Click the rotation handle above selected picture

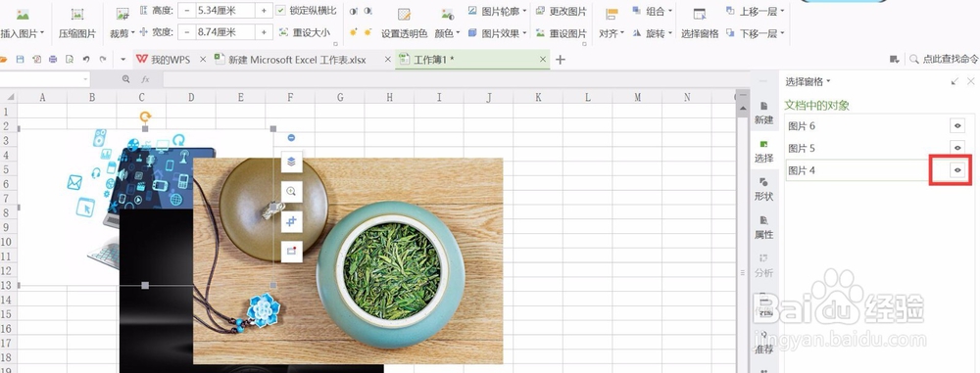(x=145, y=117)
